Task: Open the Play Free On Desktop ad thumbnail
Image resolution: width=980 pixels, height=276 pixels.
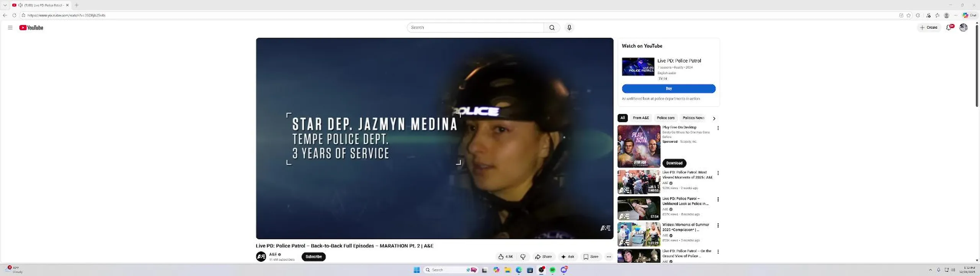Action: click(x=639, y=146)
